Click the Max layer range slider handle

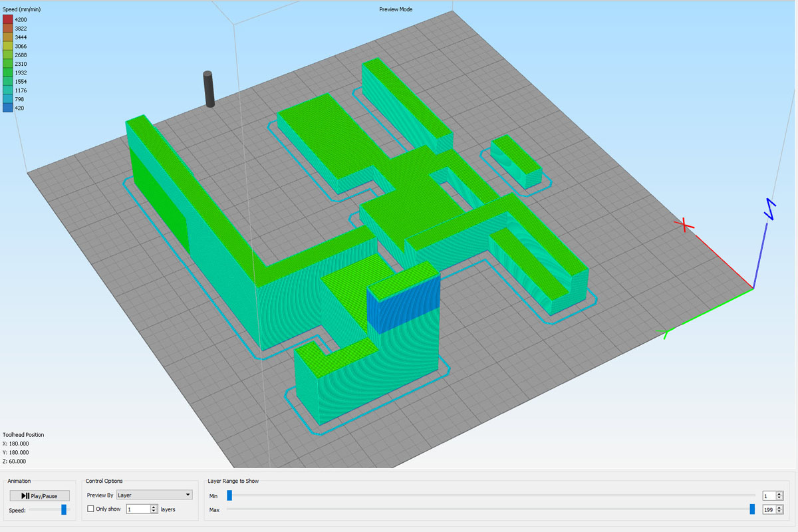(752, 509)
